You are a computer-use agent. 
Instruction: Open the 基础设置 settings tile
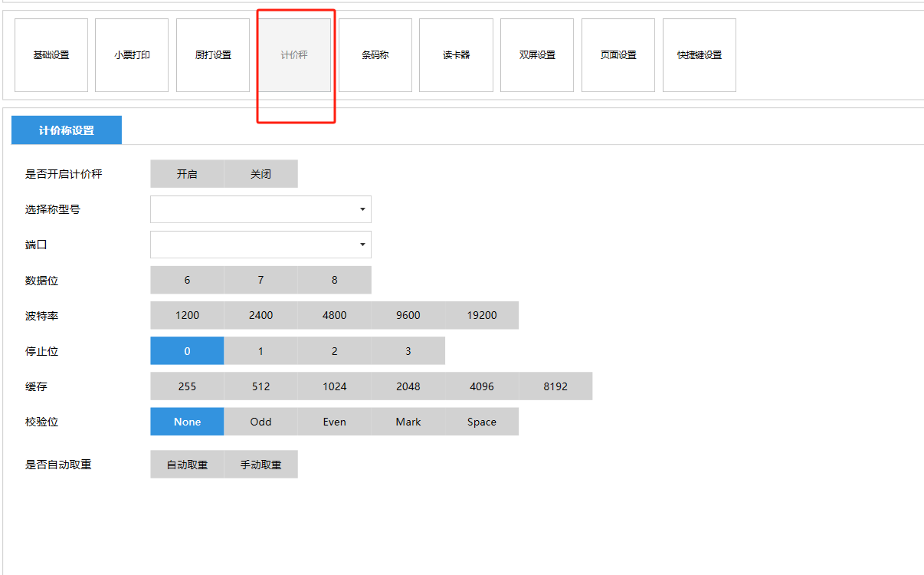(x=51, y=55)
